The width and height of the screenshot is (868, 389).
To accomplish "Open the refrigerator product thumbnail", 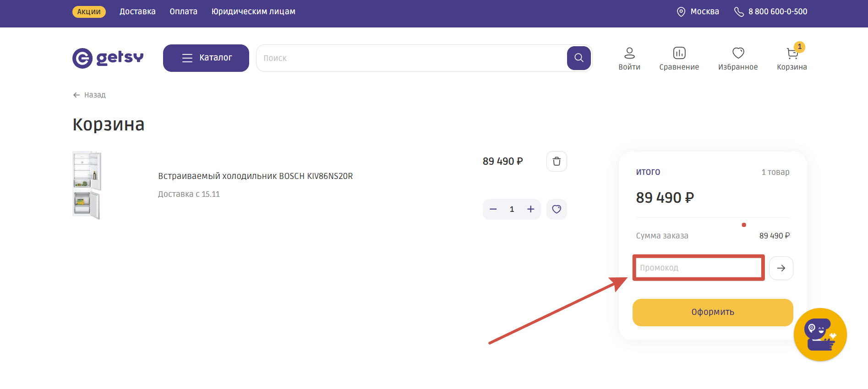I will 87,185.
